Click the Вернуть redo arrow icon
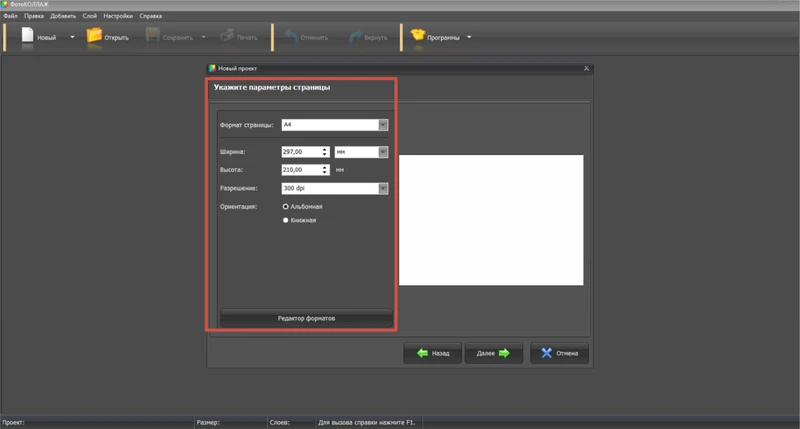800x429 pixels. click(x=355, y=36)
